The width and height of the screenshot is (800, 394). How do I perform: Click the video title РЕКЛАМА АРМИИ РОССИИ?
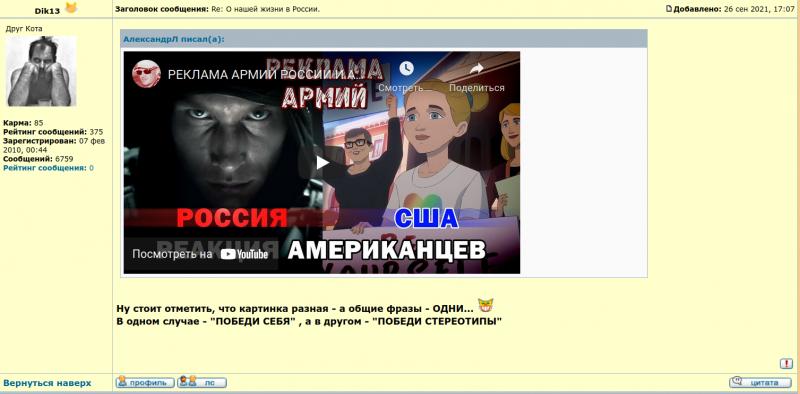click(x=265, y=75)
